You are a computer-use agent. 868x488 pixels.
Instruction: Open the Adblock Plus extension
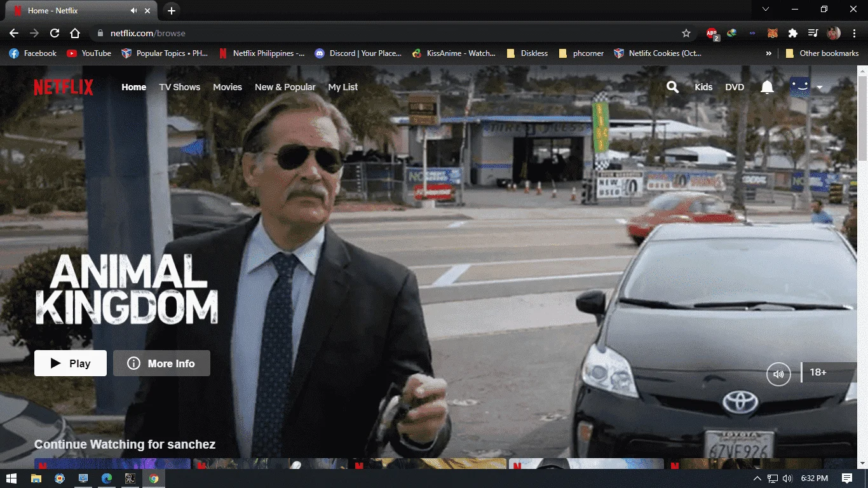click(712, 33)
